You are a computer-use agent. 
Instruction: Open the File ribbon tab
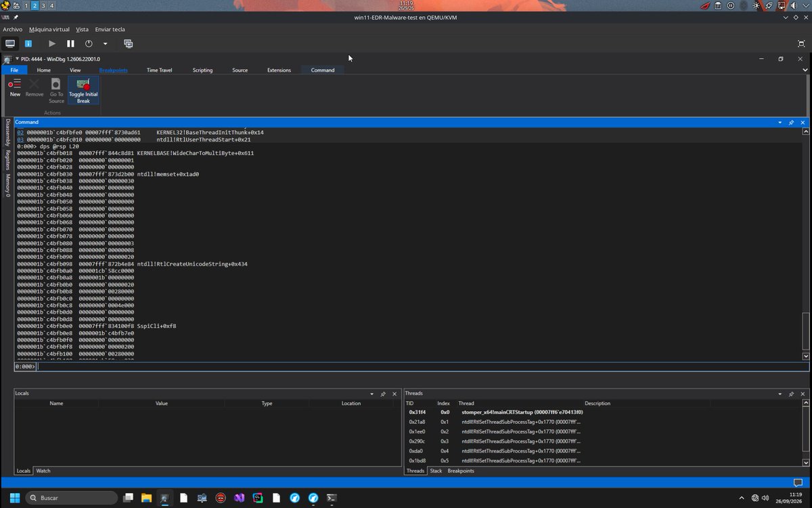pos(14,70)
